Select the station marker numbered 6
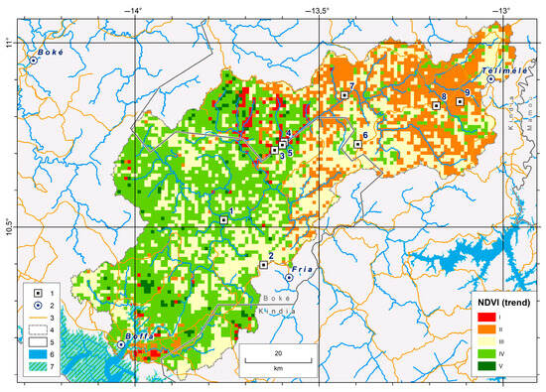This screenshot has height=392, width=546. 357,144
